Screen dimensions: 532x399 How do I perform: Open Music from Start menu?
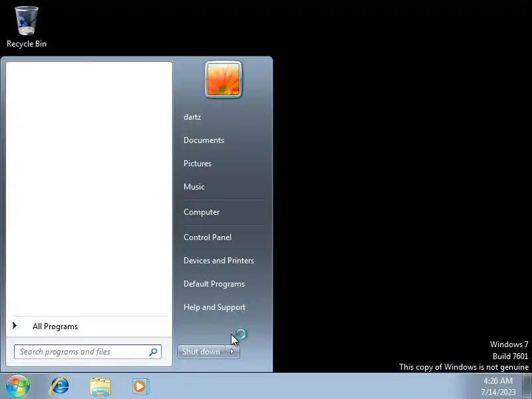[194, 187]
